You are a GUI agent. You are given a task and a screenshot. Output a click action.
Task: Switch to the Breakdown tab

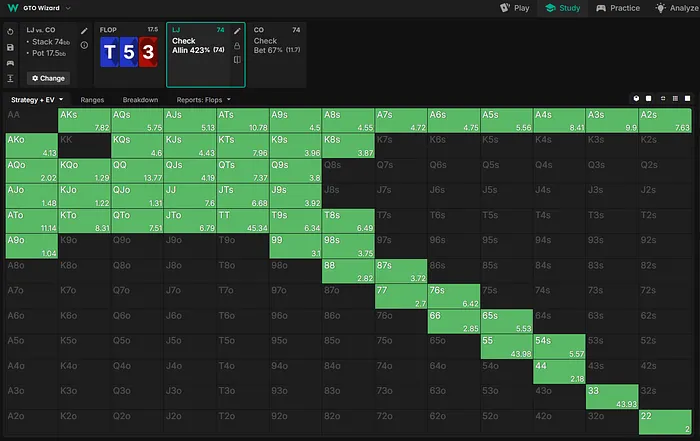pyautogui.click(x=139, y=100)
